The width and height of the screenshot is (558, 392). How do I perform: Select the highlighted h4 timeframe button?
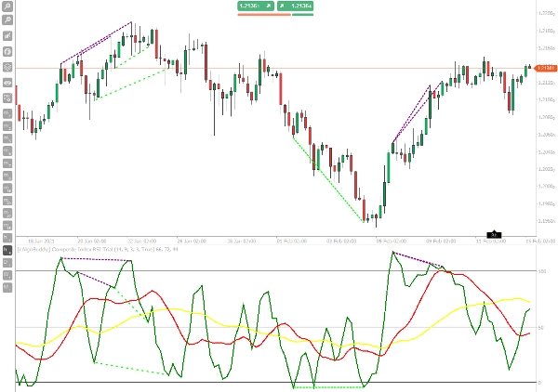7,250
